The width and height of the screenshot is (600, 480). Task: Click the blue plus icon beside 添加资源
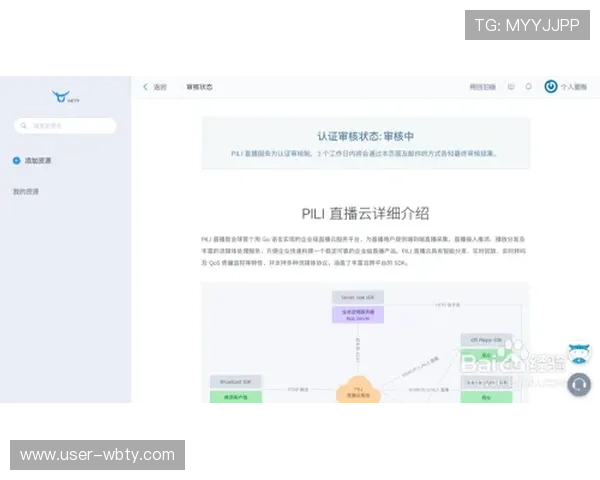(x=16, y=160)
